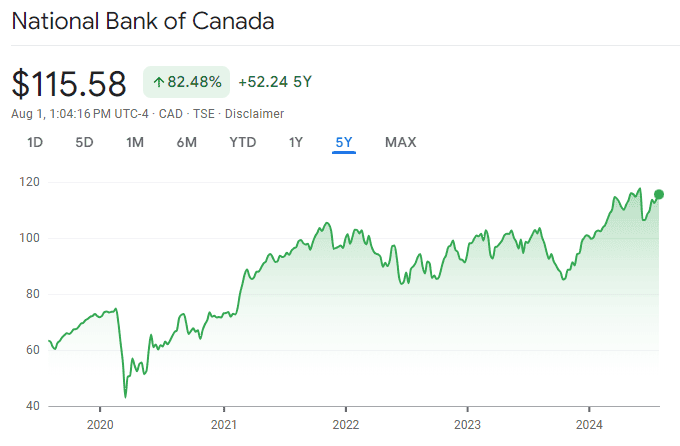Switch to the 5D range tab
The width and height of the screenshot is (680, 446).
click(84, 142)
